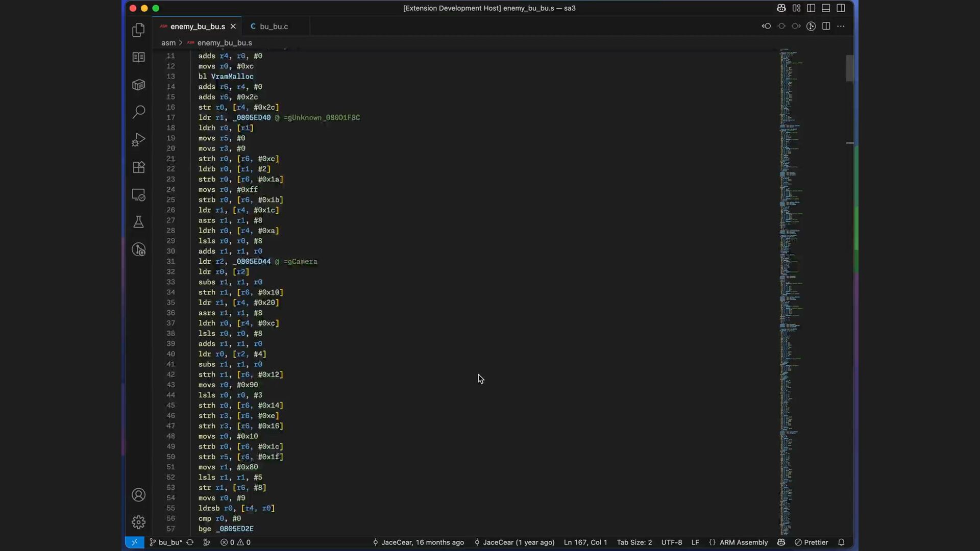Switch to enemy_bu_bu.s tab

pos(197,27)
